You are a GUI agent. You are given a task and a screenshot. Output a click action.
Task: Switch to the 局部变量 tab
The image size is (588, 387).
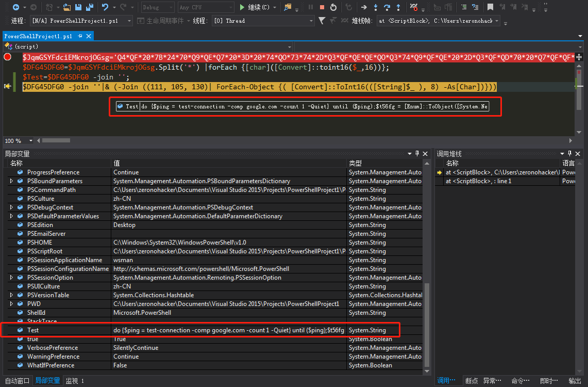coord(47,381)
